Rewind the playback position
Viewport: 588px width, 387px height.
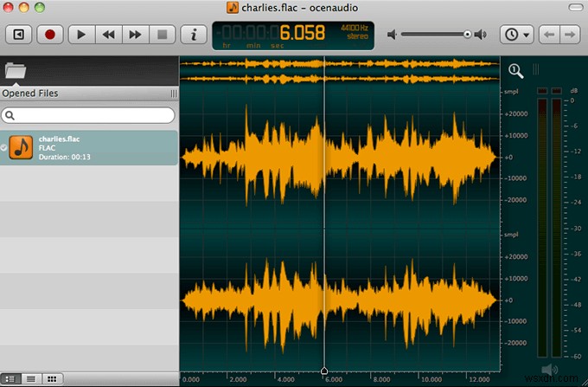(109, 35)
